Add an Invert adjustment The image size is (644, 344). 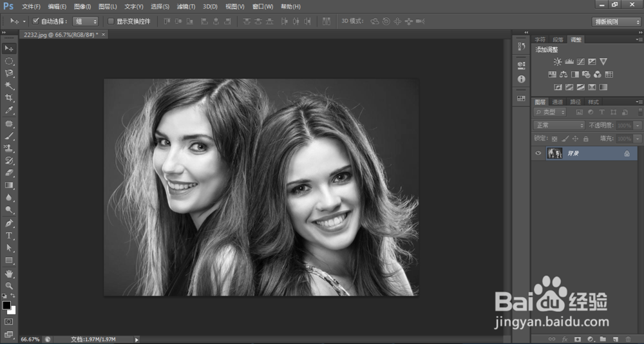click(558, 87)
